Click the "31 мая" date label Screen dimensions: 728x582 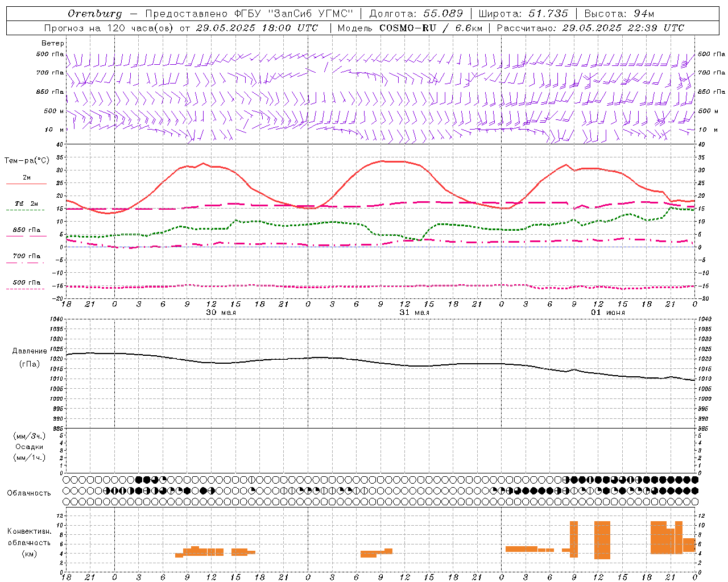(x=415, y=313)
